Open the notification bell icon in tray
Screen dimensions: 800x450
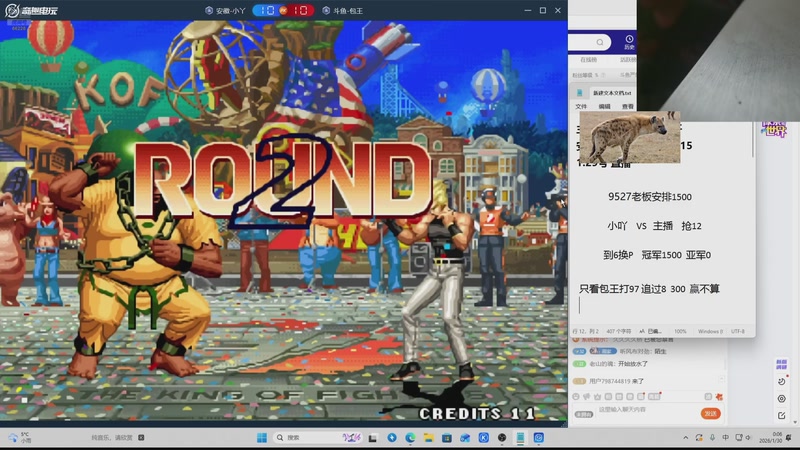789,438
